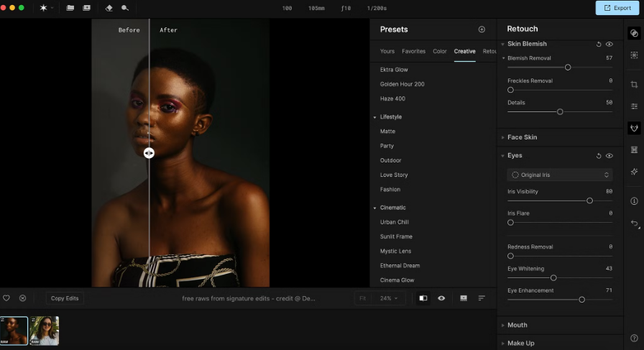Expand the Face Skin section
This screenshot has height=350, width=644.
[x=502, y=137]
